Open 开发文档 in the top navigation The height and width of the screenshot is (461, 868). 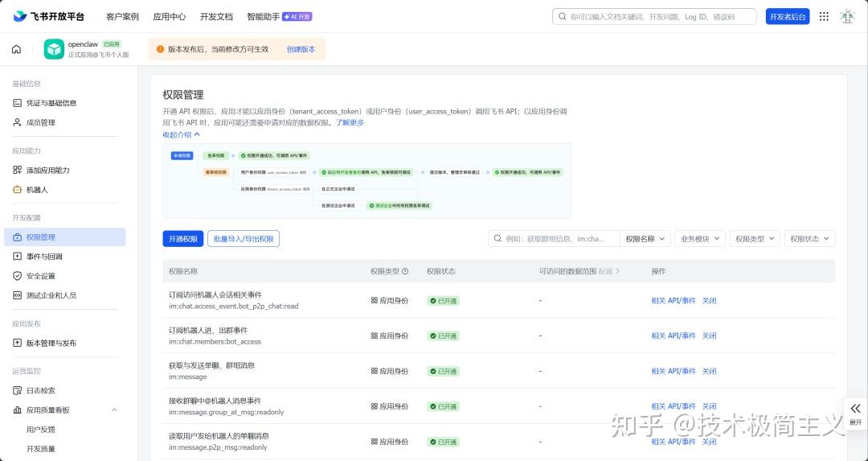point(216,16)
